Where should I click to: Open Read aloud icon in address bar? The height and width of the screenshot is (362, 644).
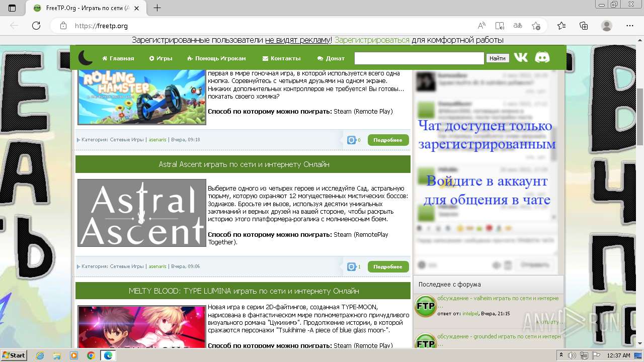[481, 26]
